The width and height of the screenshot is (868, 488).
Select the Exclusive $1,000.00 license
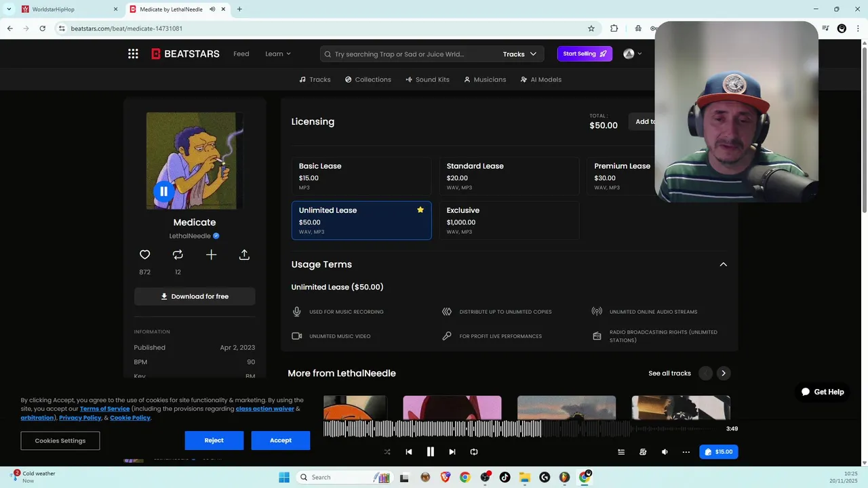[509, 220]
